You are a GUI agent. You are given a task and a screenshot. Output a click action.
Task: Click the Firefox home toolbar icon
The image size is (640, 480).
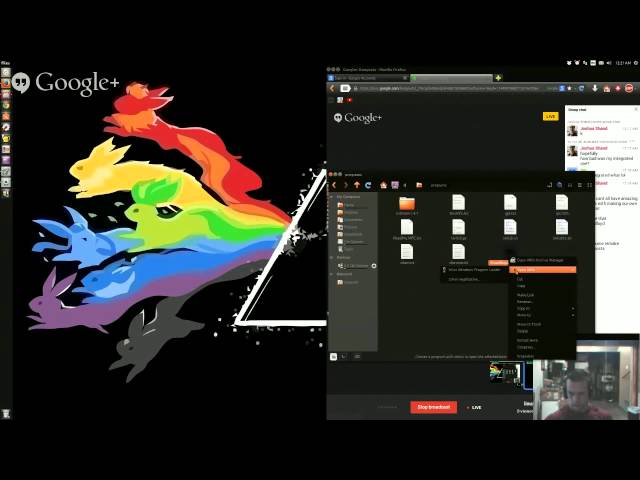607,89
